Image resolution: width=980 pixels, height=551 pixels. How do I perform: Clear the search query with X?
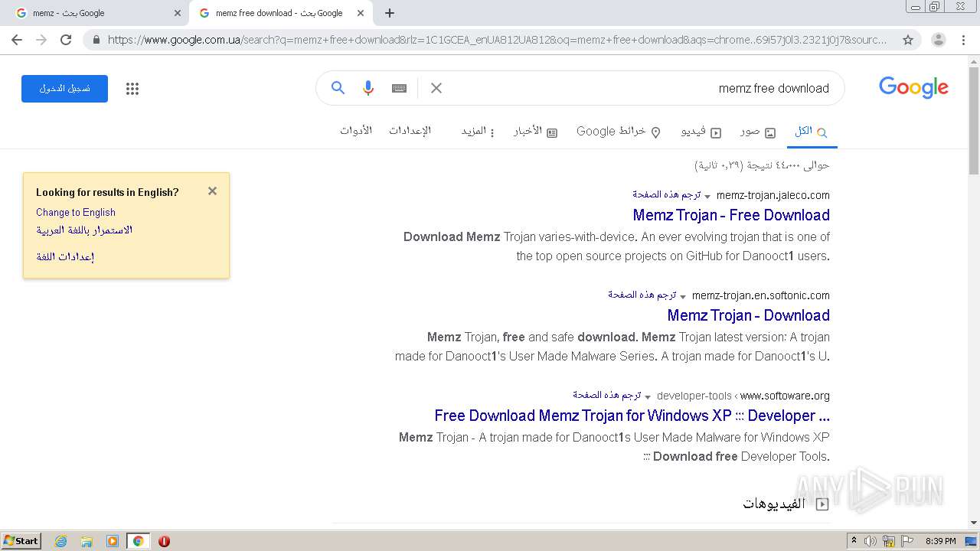pos(436,88)
